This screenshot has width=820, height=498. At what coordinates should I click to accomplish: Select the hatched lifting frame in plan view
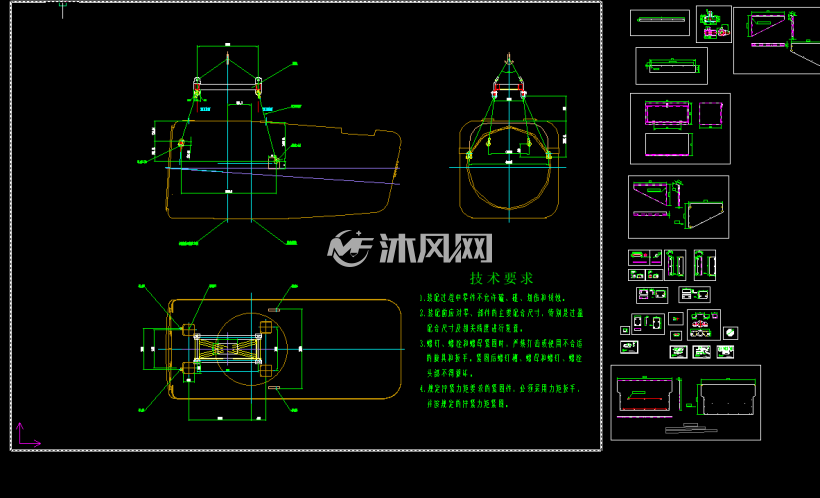coord(227,348)
